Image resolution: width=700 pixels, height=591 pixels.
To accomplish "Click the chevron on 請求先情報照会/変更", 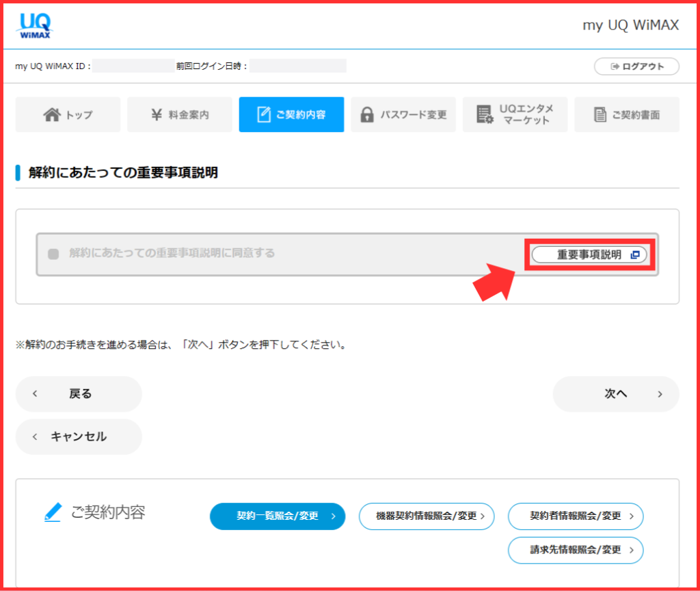I will [631, 550].
